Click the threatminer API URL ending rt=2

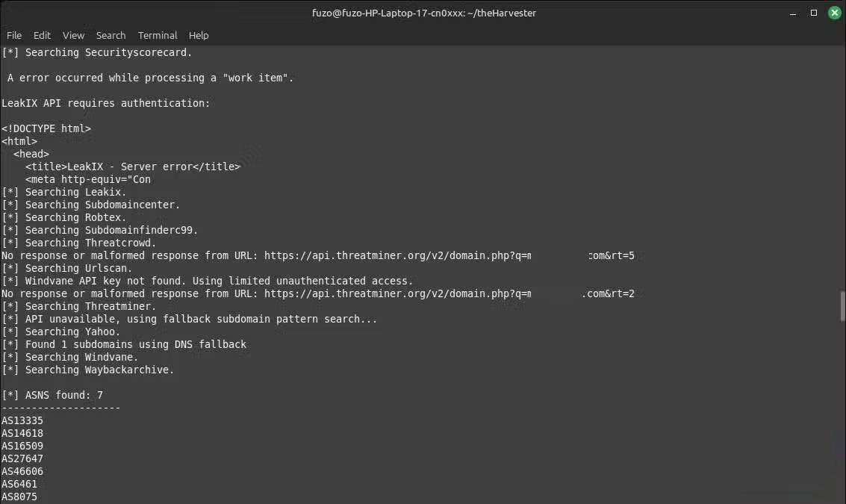448,293
